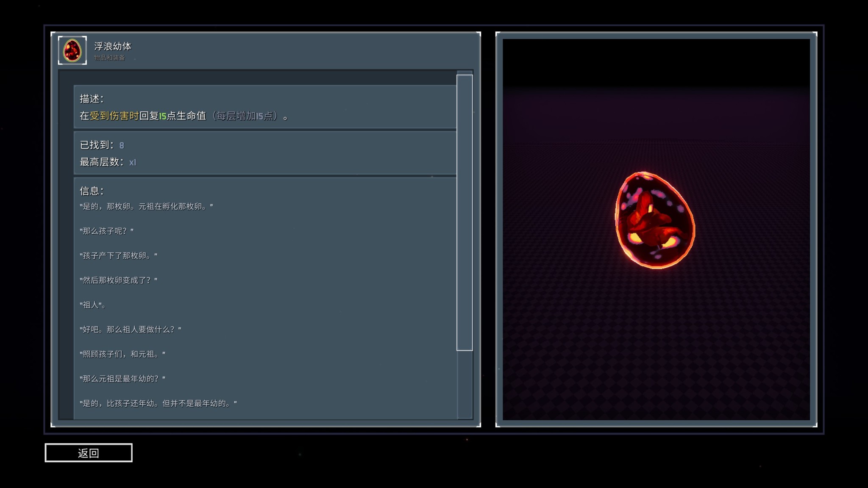Click the 浮浪幼体 item title
This screenshot has height=488, width=868.
pos(113,46)
